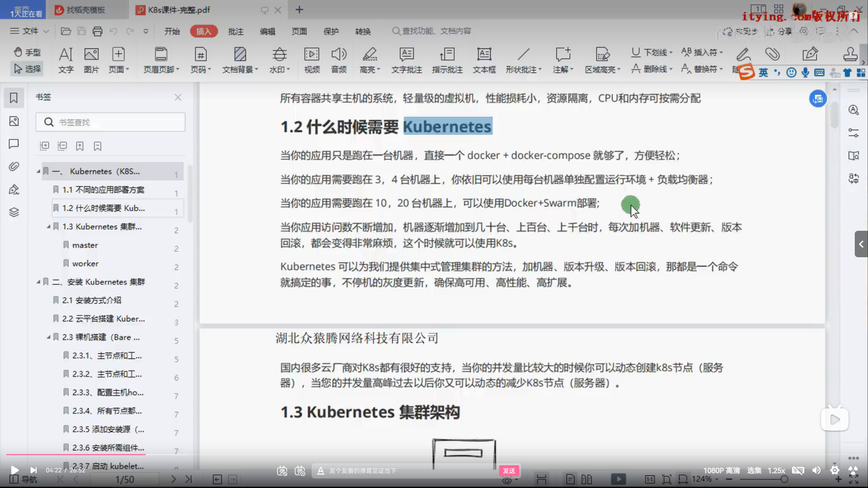Expand all bookmarks icon in 书签 panel
The width and height of the screenshot is (868, 488).
pos(44,146)
